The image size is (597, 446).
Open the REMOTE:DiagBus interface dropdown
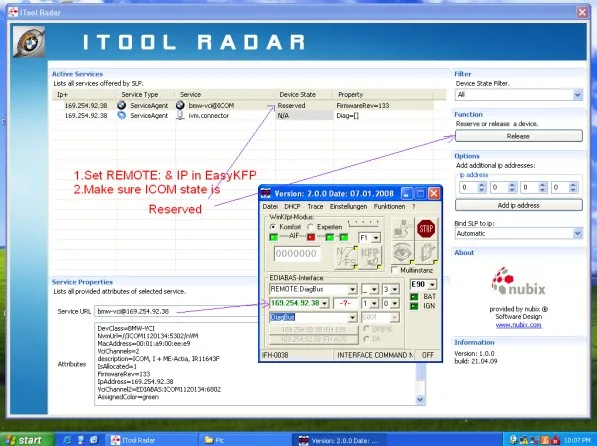pos(313,289)
